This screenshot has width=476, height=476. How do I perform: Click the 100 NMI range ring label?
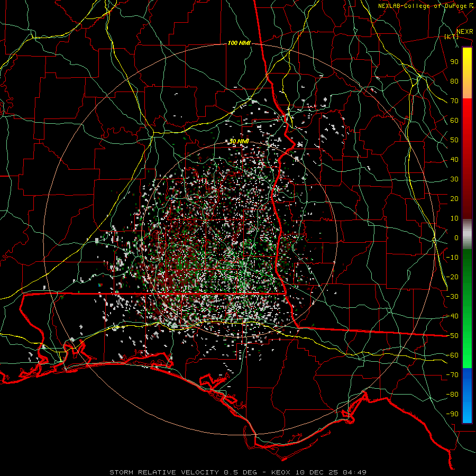(x=239, y=43)
